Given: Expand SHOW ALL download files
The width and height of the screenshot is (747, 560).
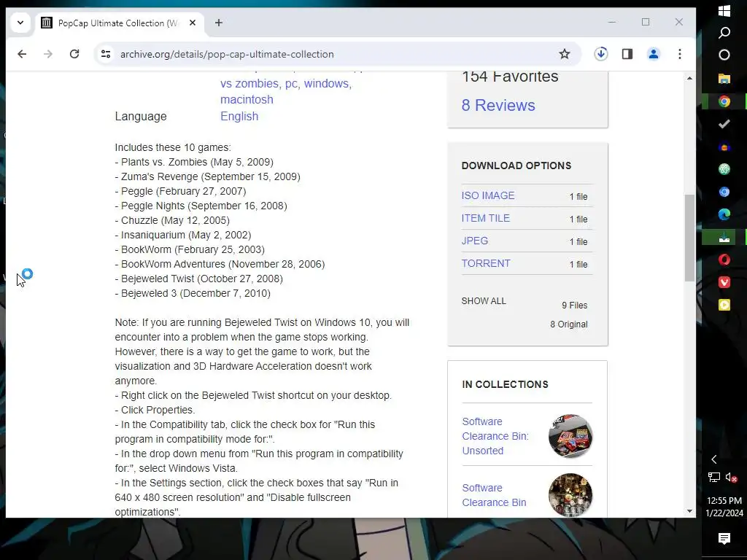Looking at the screenshot, I should coord(484,301).
